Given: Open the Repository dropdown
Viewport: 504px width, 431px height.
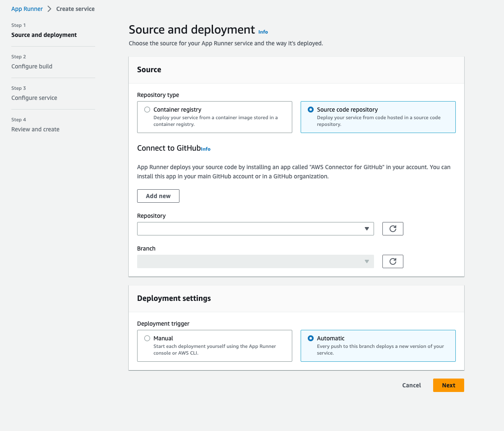Looking at the screenshot, I should (256, 229).
